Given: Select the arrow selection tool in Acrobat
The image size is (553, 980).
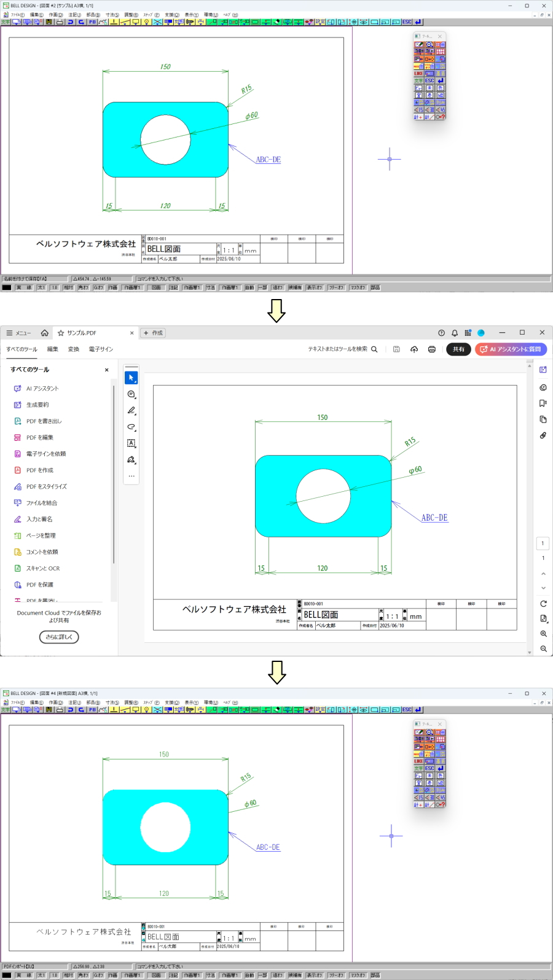Looking at the screenshot, I should [131, 378].
